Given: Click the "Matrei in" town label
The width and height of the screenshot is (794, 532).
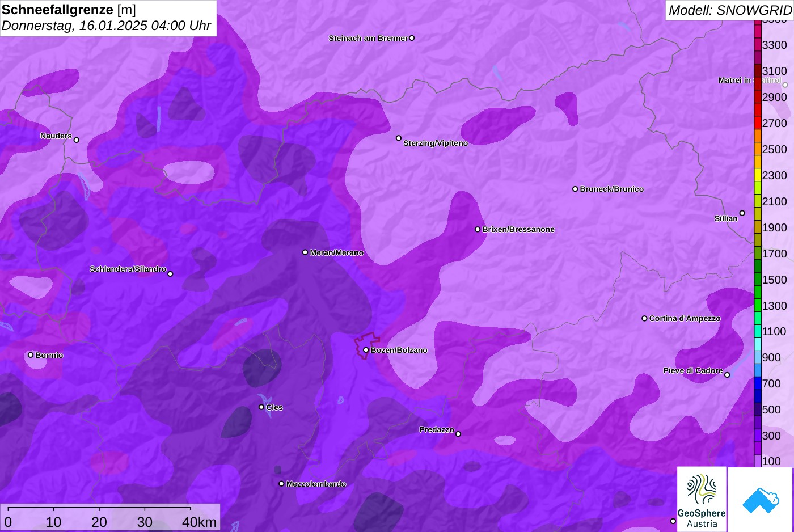Looking at the screenshot, I should point(734,80).
